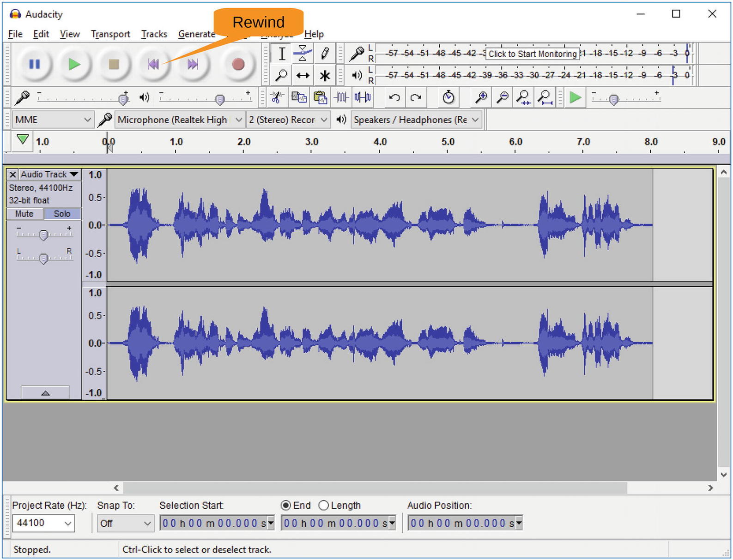Click the vertical scrollbar down arrow

tap(724, 475)
